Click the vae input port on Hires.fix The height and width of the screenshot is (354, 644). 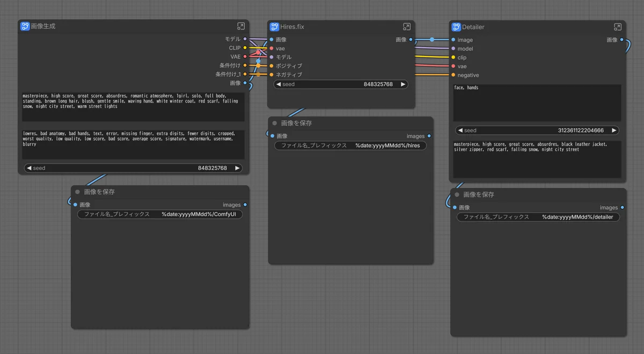pos(272,48)
